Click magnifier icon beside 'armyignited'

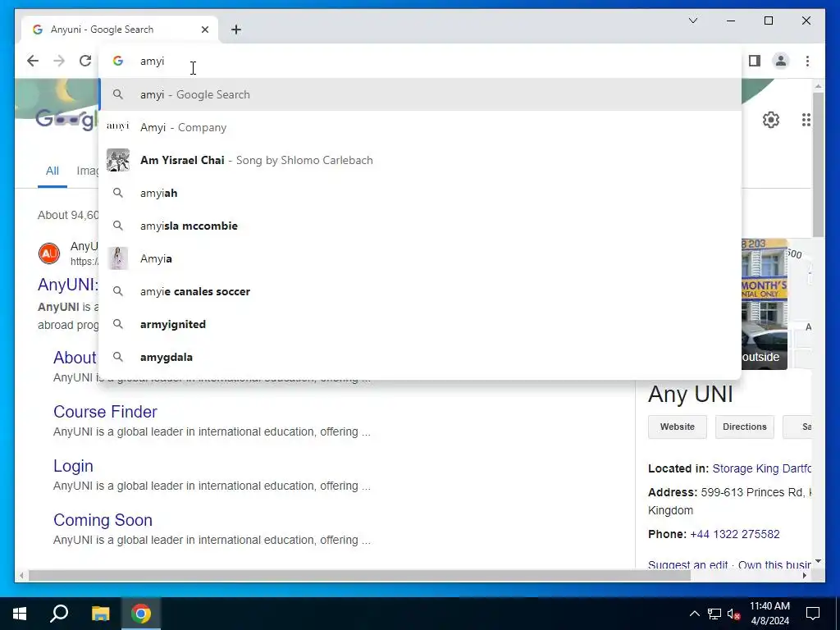[x=118, y=324]
